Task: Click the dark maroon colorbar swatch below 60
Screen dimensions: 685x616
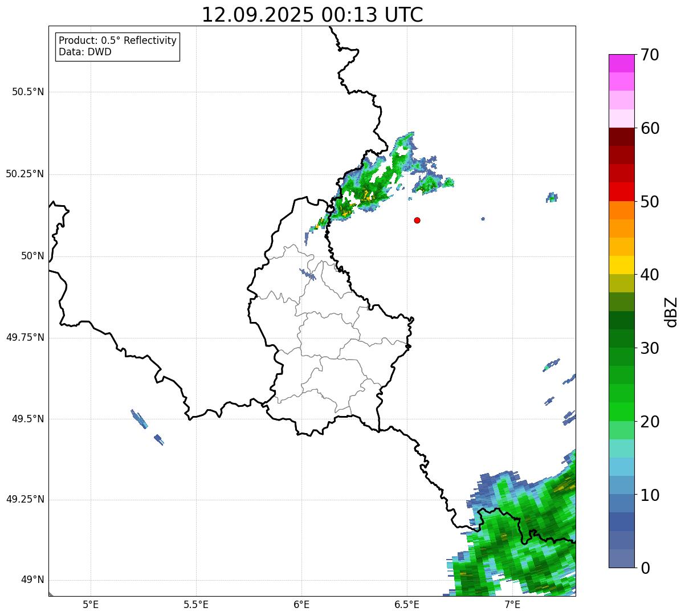Action: [x=621, y=137]
